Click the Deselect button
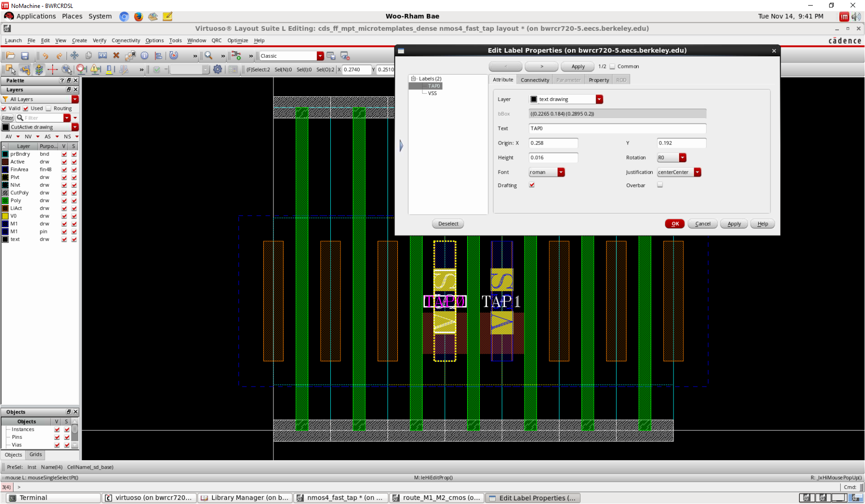This screenshot has height=504, width=865. (x=448, y=224)
